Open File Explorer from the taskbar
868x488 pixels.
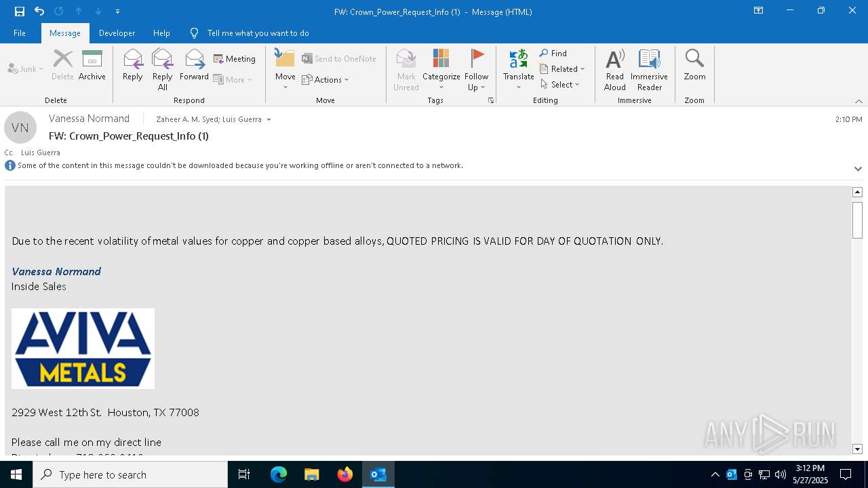(x=312, y=474)
